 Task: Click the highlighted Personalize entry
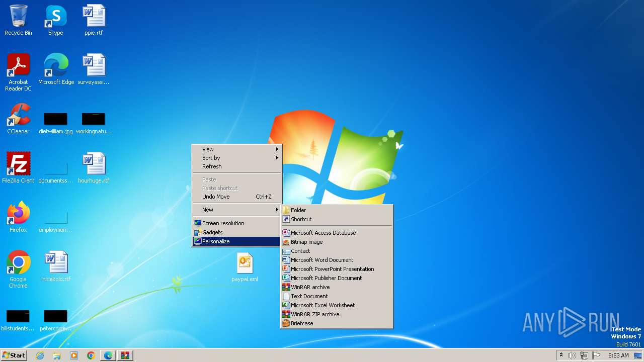tap(236, 241)
